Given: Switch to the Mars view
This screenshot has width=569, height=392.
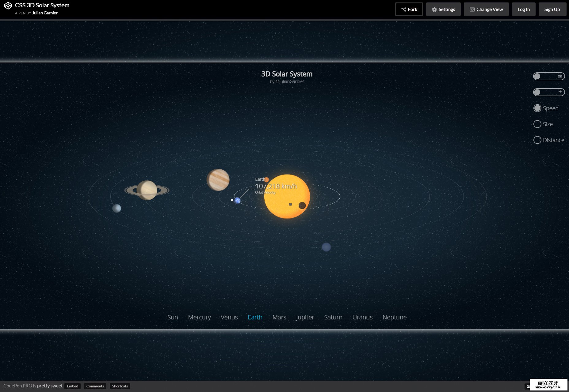Looking at the screenshot, I should pos(279,317).
